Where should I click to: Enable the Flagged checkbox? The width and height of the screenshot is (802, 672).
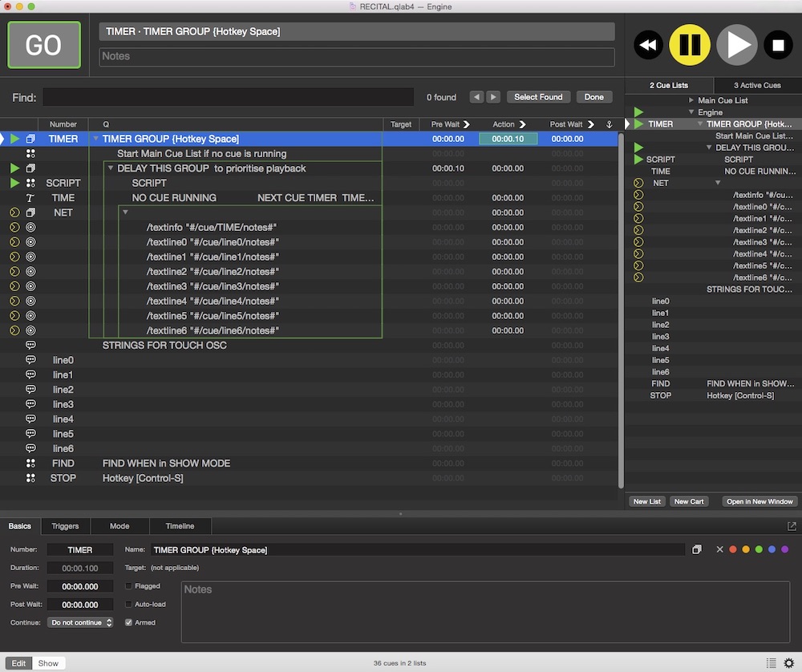(129, 586)
